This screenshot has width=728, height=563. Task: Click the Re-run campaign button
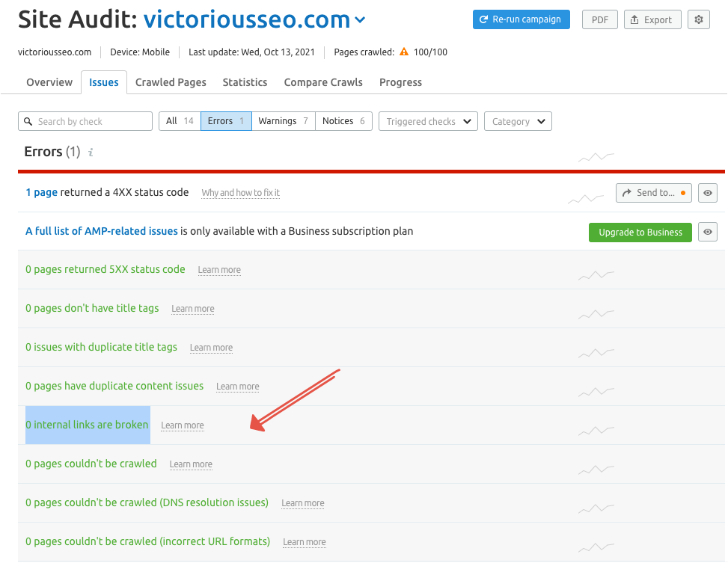click(x=521, y=19)
